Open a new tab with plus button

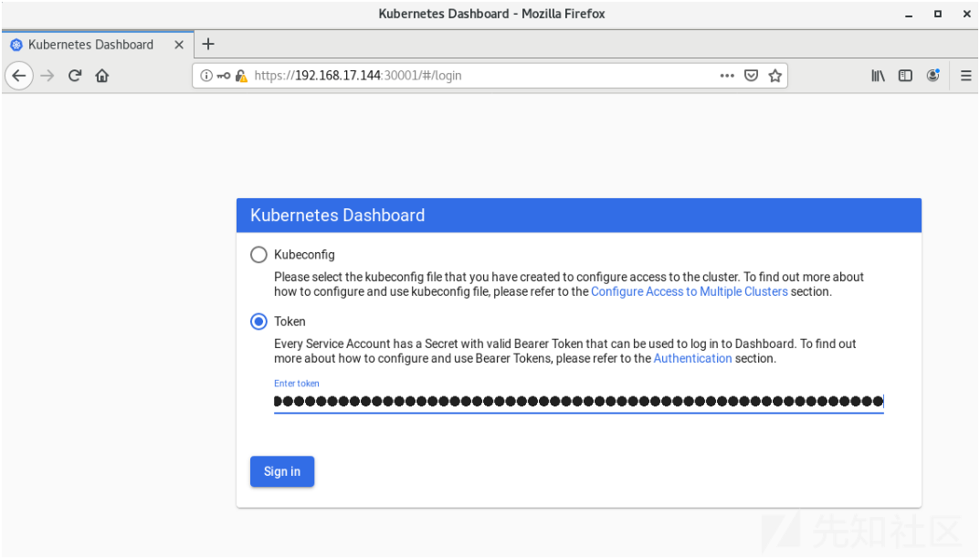(x=208, y=44)
